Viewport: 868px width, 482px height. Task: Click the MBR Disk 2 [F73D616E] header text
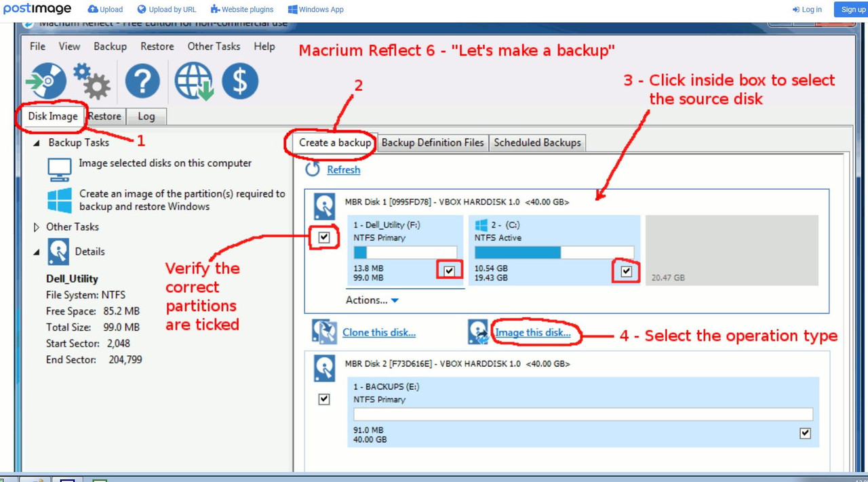457,364
